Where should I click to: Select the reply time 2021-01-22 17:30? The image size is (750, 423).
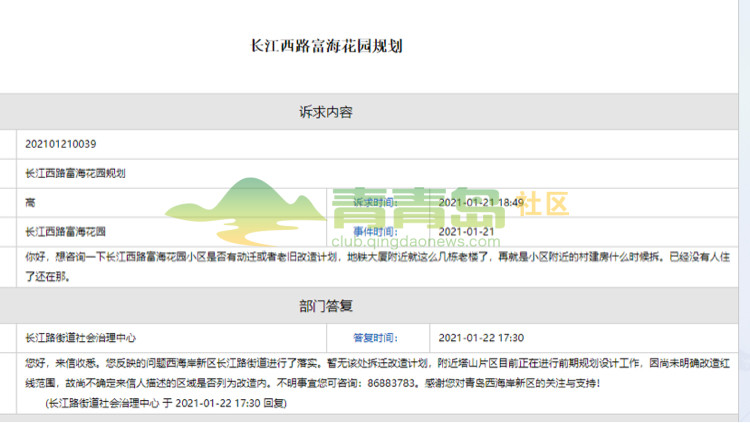click(x=481, y=338)
